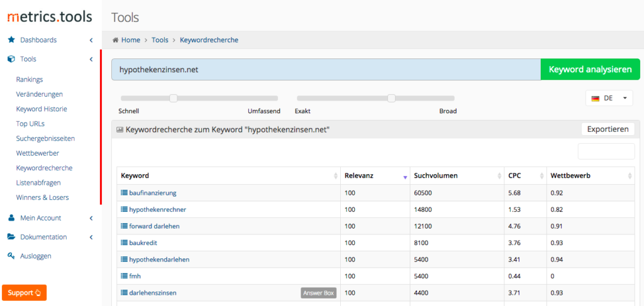
Task: Click the list icon next to hypothekendarlehen
Action: click(124, 260)
